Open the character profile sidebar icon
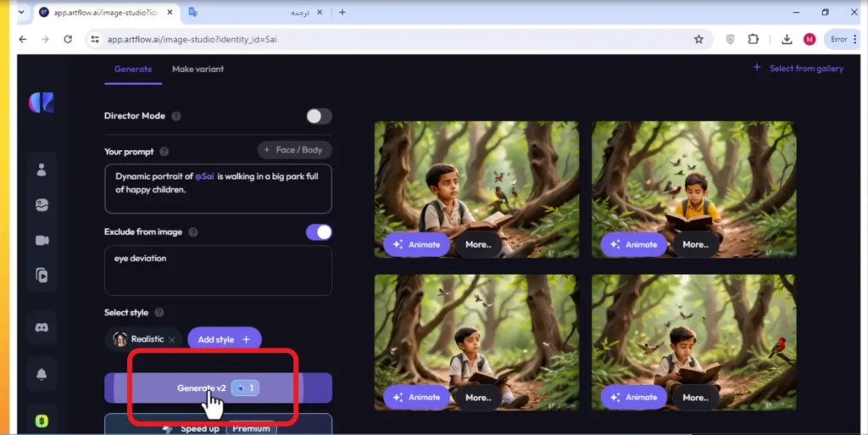 coord(42,170)
